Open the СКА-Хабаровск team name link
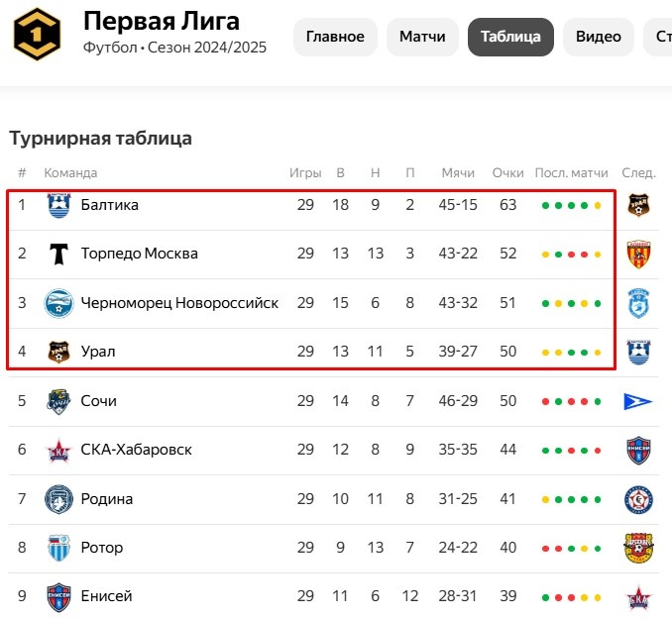 pyautogui.click(x=137, y=450)
